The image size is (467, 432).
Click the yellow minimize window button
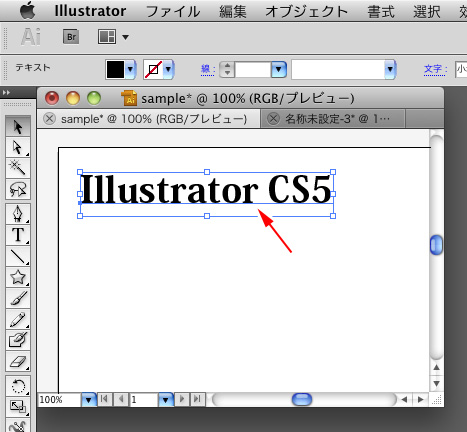(x=73, y=98)
